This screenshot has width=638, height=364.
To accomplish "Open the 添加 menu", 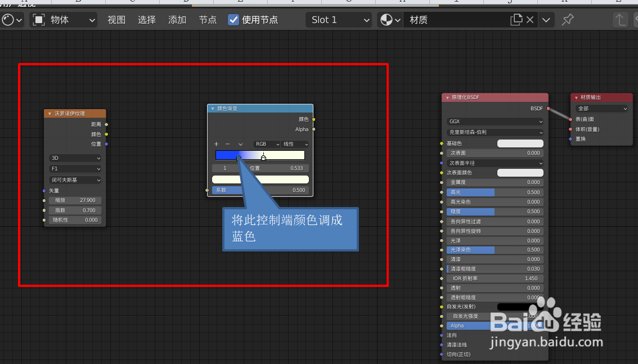I will [x=177, y=19].
